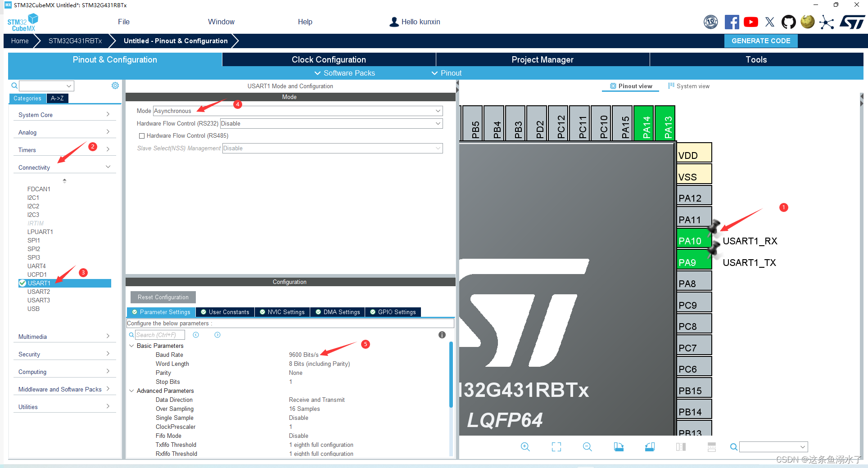Fit chip view to window

(556, 447)
